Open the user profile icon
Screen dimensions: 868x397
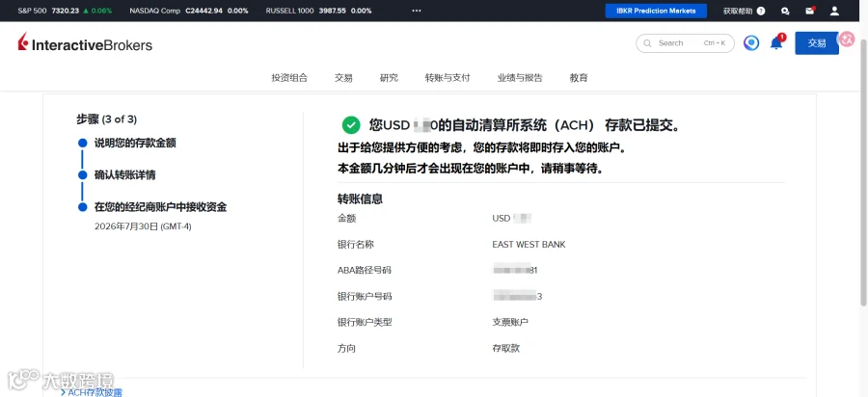[835, 11]
